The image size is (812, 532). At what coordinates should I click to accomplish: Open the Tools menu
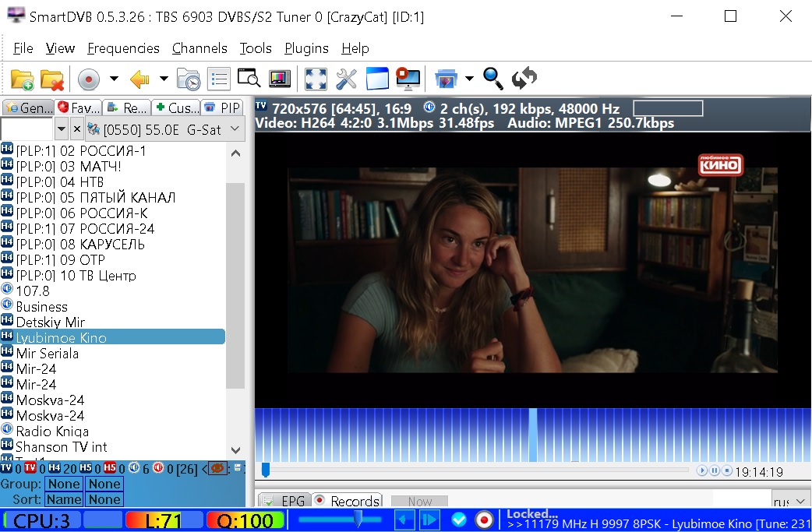click(256, 48)
